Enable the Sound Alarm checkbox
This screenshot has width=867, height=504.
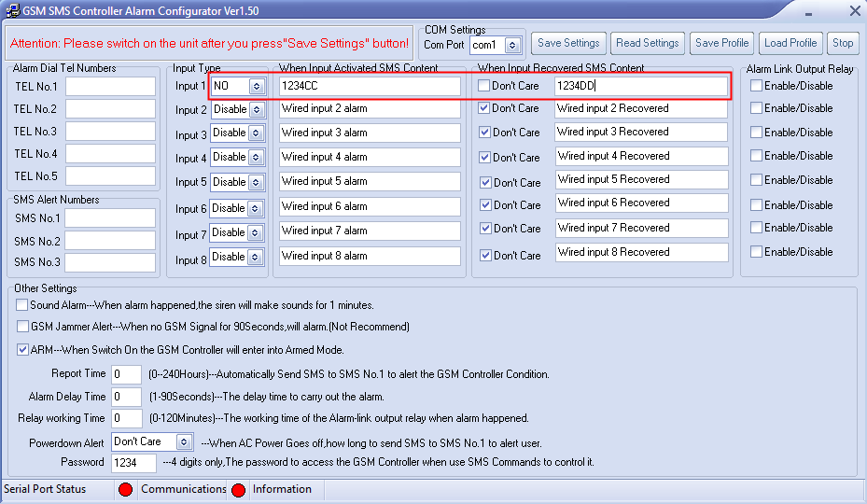(22, 305)
